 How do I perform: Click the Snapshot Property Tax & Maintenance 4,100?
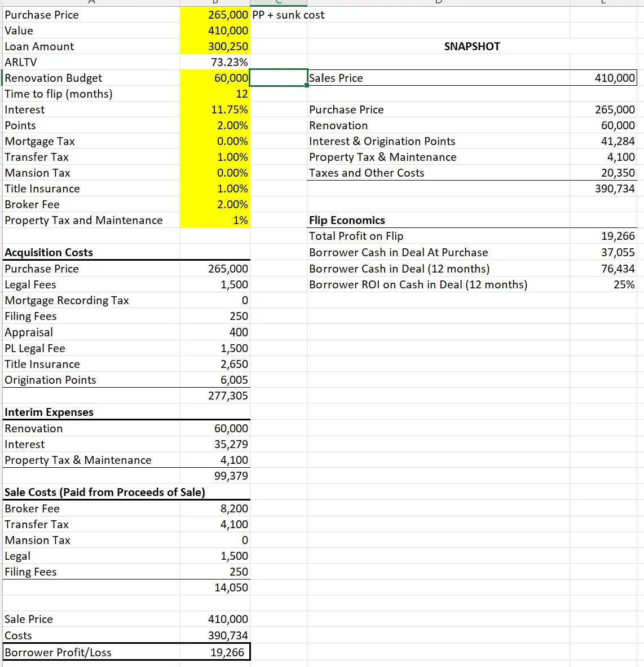tap(603, 157)
